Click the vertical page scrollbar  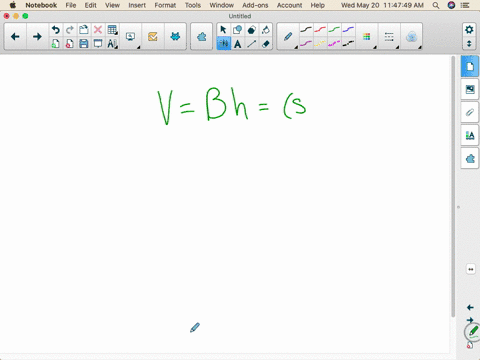tap(453, 187)
